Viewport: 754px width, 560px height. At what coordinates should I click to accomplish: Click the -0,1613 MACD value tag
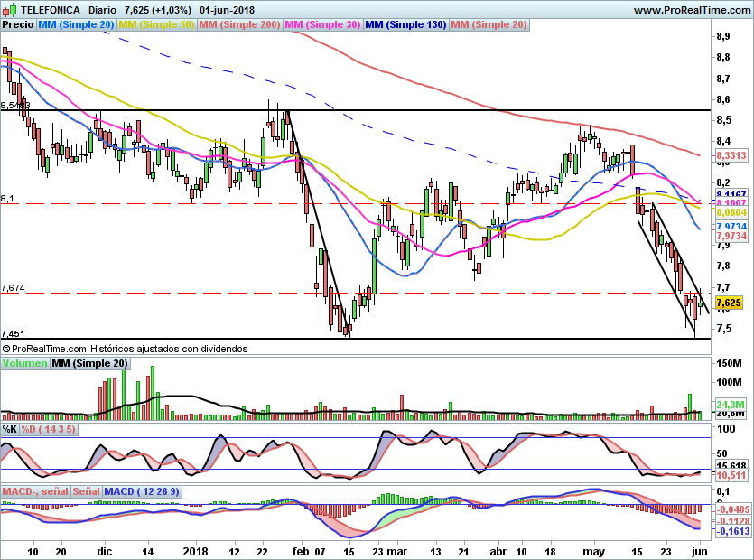pyautogui.click(x=733, y=531)
